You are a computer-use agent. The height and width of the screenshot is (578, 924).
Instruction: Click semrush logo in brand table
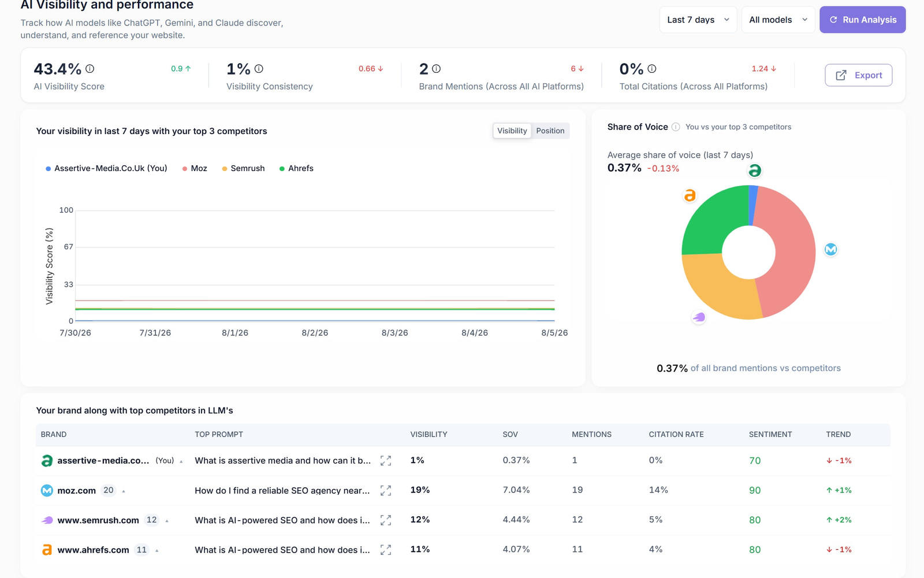47,520
